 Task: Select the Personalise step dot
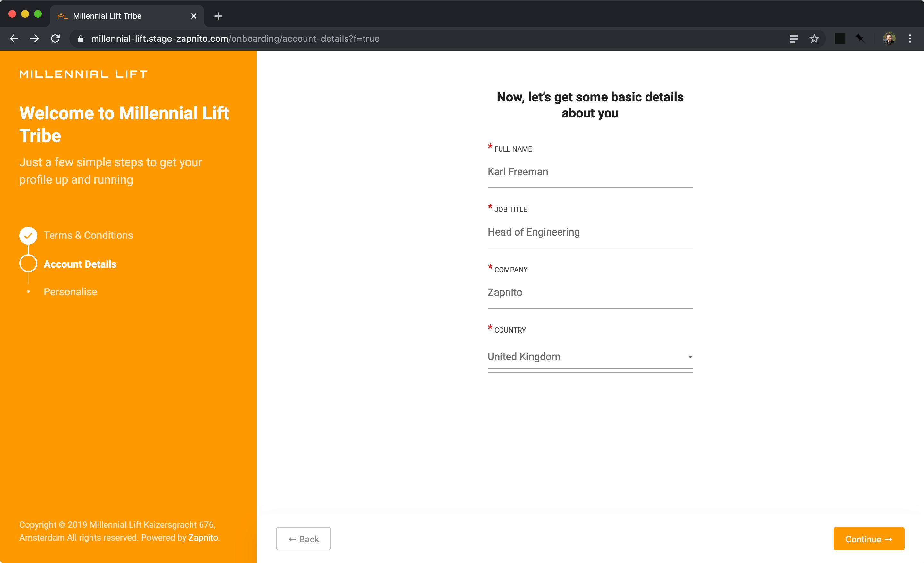point(28,291)
